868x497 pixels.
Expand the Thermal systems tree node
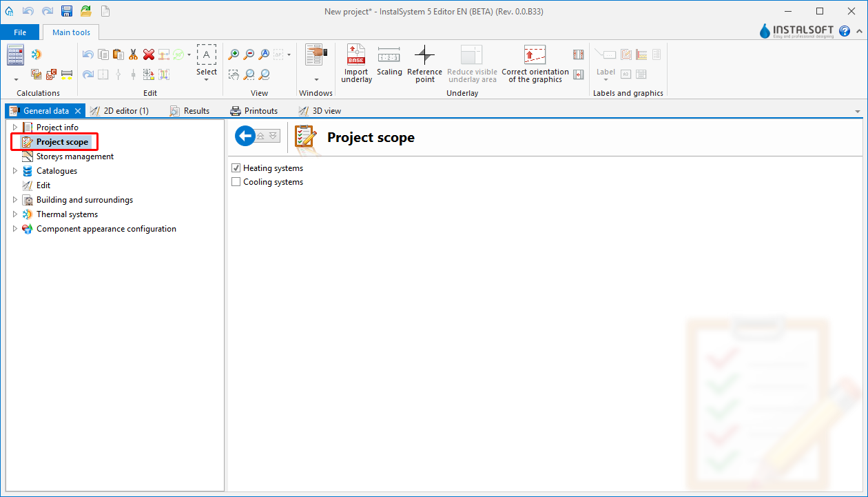coord(15,214)
